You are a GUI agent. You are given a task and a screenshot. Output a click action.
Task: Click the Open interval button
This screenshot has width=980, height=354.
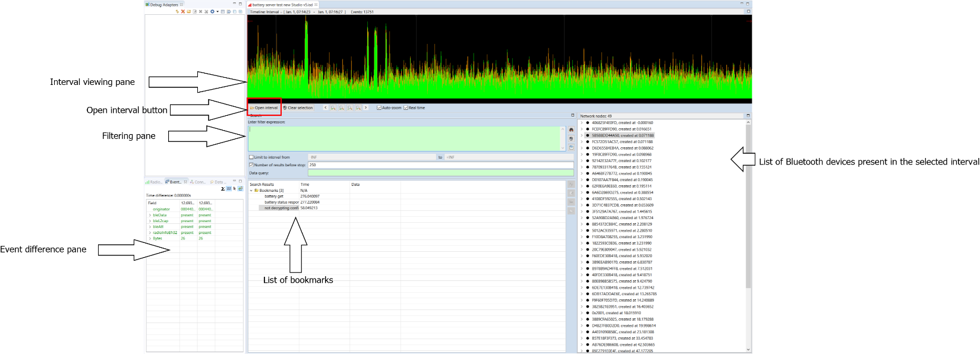264,108
